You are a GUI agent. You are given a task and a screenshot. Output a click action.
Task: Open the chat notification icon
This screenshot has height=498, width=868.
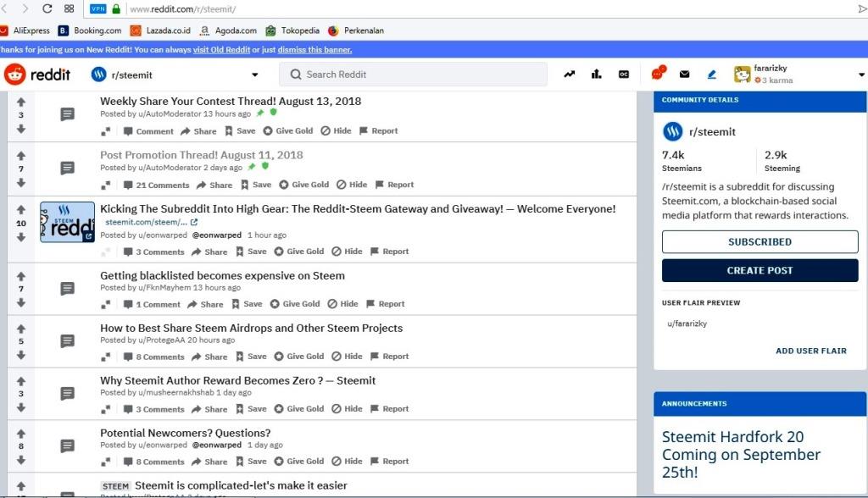[658, 73]
